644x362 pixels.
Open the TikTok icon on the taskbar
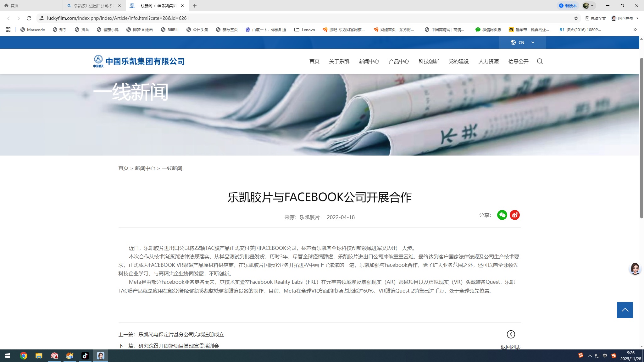85,356
